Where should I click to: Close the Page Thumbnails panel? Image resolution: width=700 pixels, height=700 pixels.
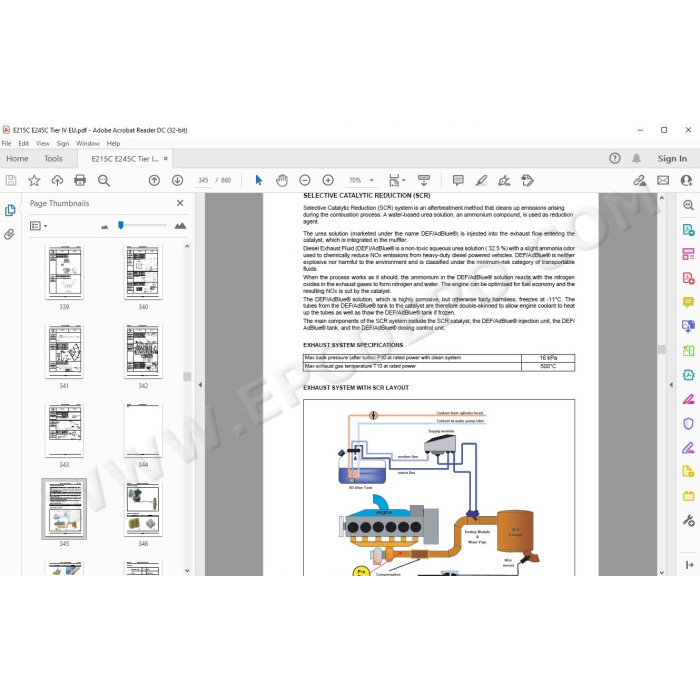click(x=180, y=203)
